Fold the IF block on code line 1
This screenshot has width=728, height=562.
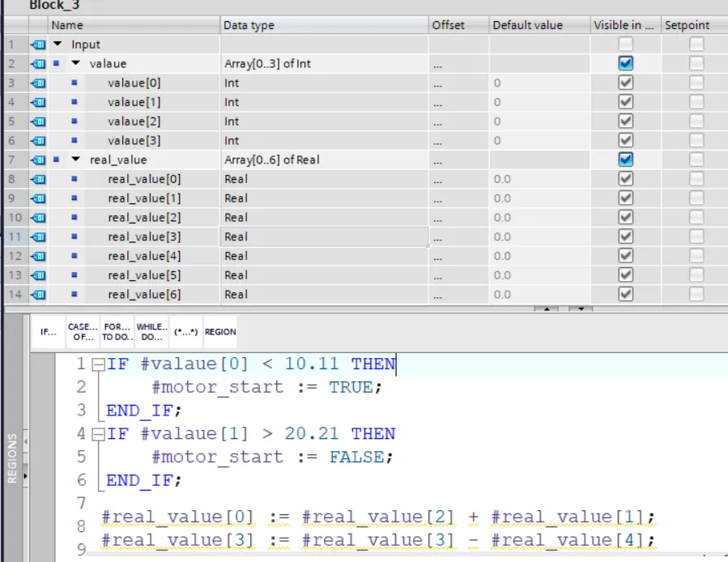[x=98, y=364]
